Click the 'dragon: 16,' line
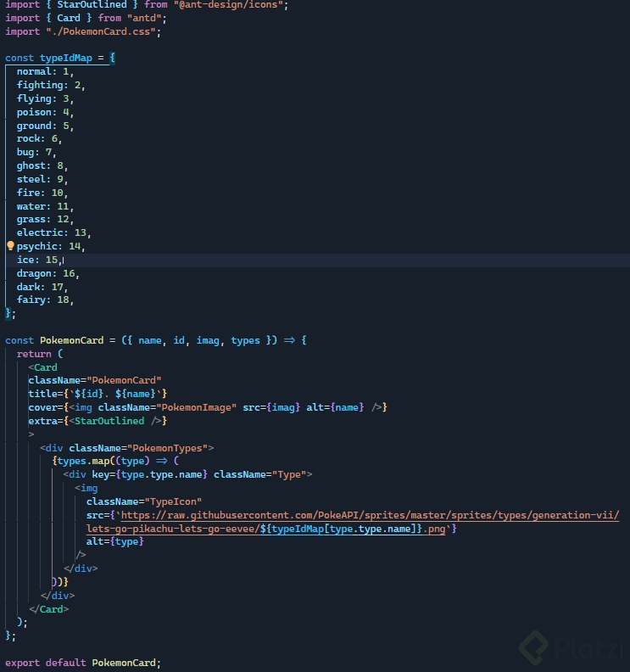The image size is (630, 672). click(48, 273)
